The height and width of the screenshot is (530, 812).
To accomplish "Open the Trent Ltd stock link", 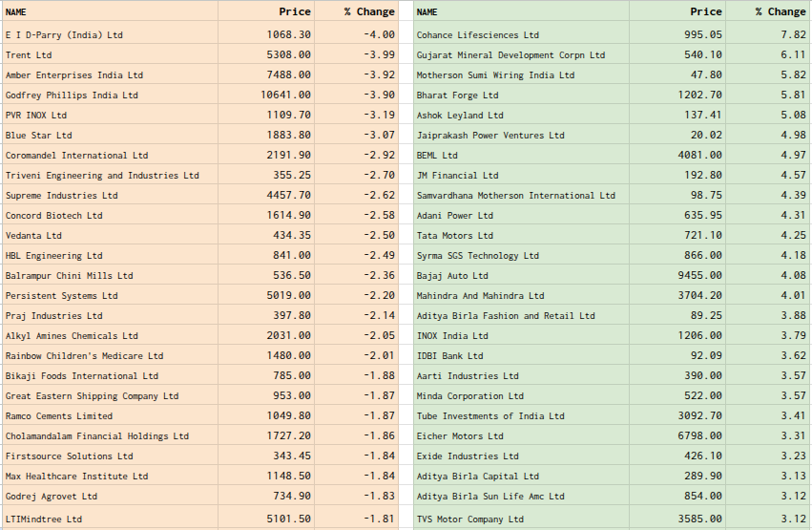I will pyautogui.click(x=29, y=55).
